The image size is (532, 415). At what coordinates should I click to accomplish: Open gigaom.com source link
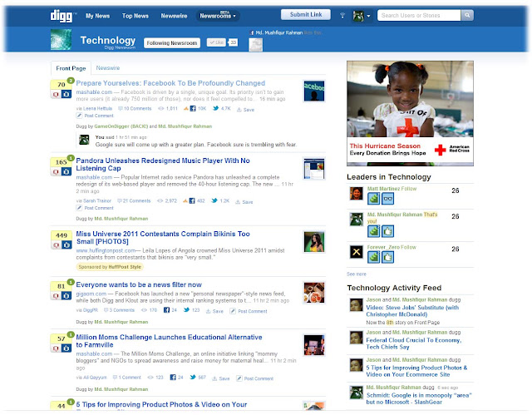91,294
